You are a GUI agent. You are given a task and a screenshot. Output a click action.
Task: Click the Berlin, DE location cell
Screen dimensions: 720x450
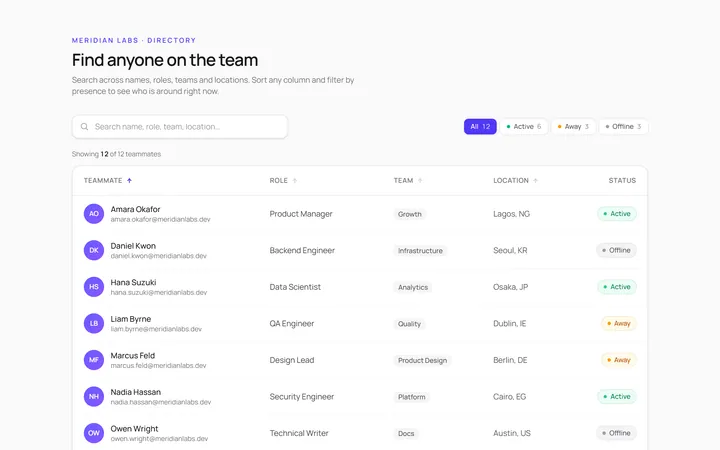point(510,360)
